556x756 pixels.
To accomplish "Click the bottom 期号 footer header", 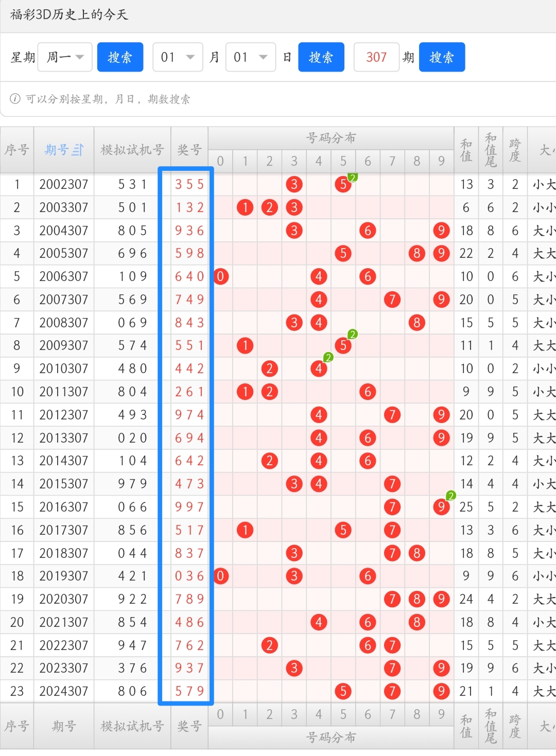I will click(x=64, y=726).
